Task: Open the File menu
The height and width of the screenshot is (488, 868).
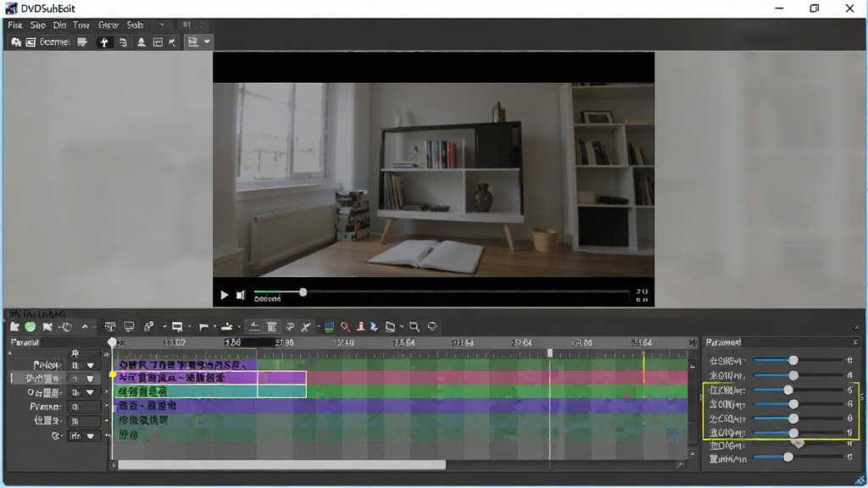Action: [15, 25]
